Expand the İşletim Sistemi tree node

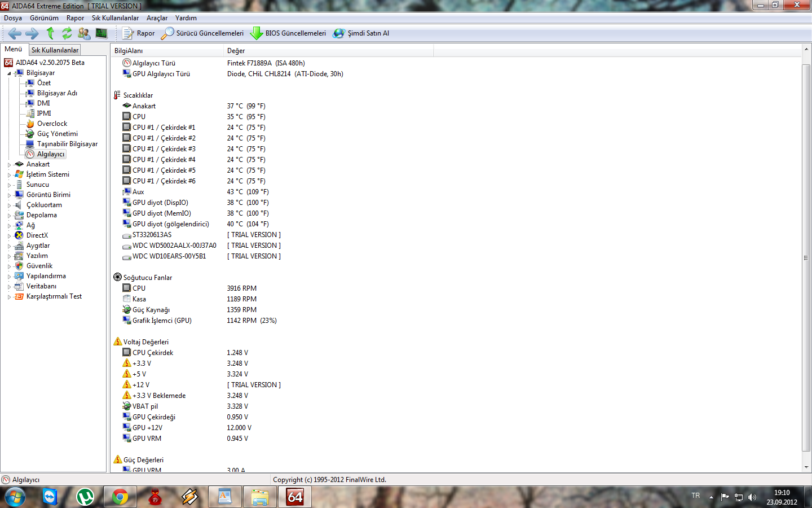[9, 175]
